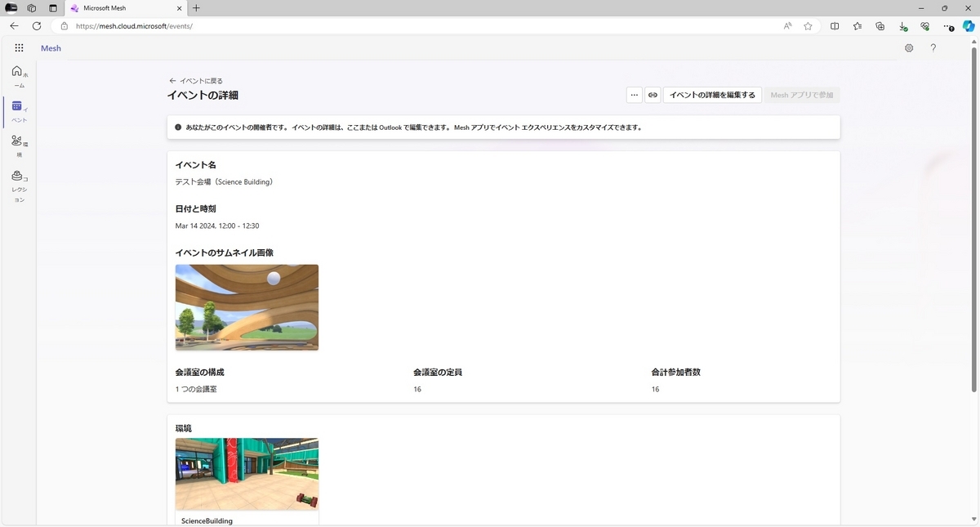980x527 pixels.
Task: Open Edge profile avatar icon
Action: [x=11, y=8]
